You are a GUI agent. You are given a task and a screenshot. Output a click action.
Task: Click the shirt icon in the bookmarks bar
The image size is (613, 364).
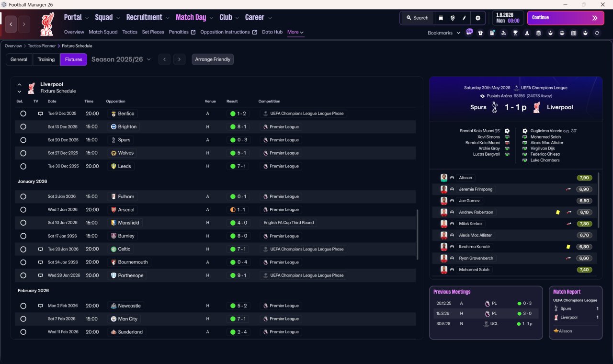(480, 33)
